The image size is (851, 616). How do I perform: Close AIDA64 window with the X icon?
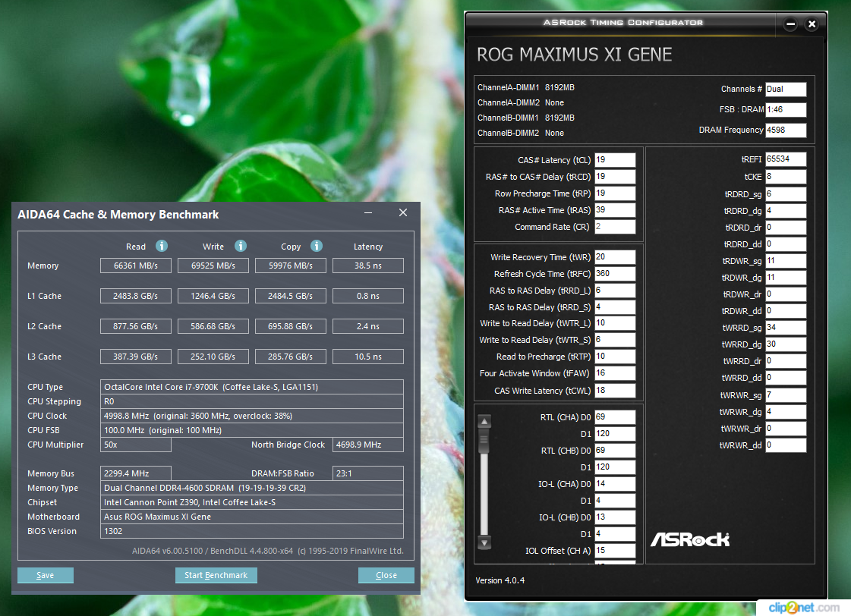click(x=402, y=212)
